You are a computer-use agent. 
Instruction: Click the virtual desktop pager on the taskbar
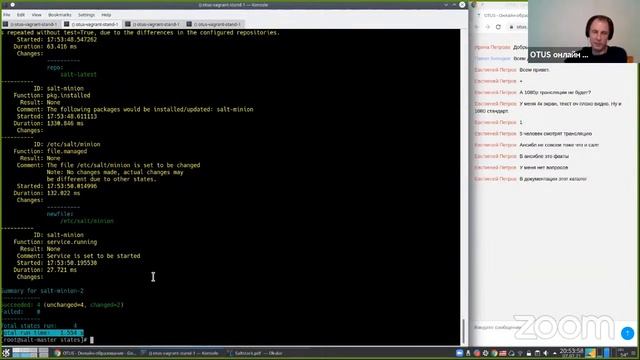click(x=30, y=353)
